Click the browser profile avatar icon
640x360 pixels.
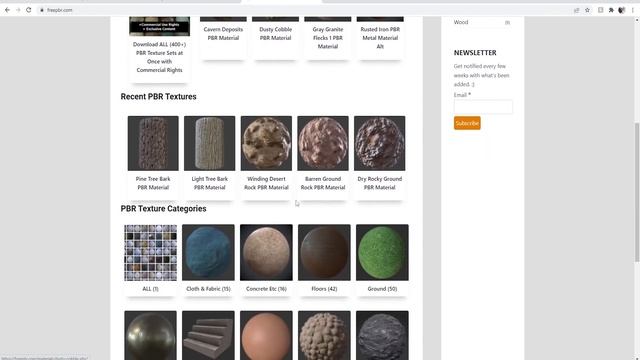[x=622, y=10]
